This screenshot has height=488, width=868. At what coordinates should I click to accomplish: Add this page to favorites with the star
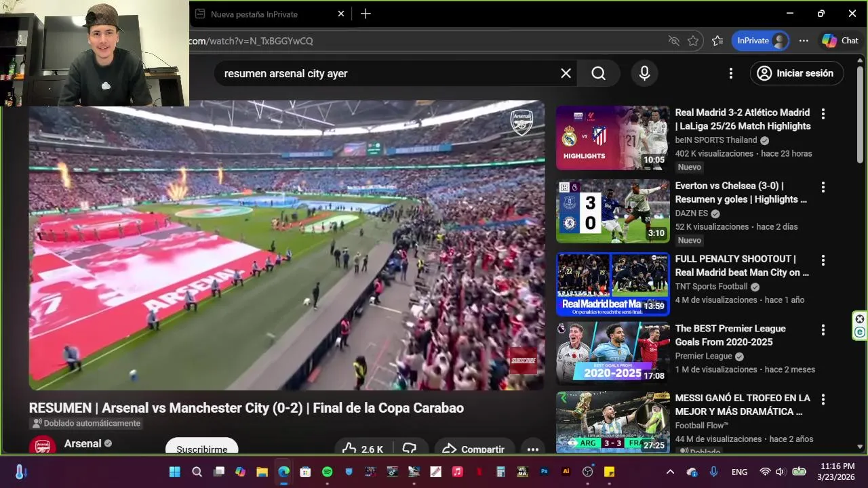click(x=692, y=41)
